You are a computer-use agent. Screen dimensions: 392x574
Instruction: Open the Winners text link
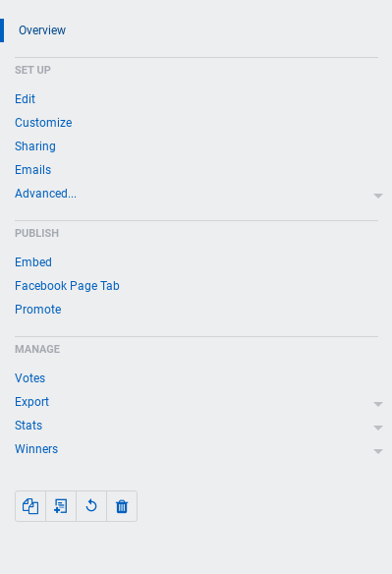pyautogui.click(x=36, y=449)
